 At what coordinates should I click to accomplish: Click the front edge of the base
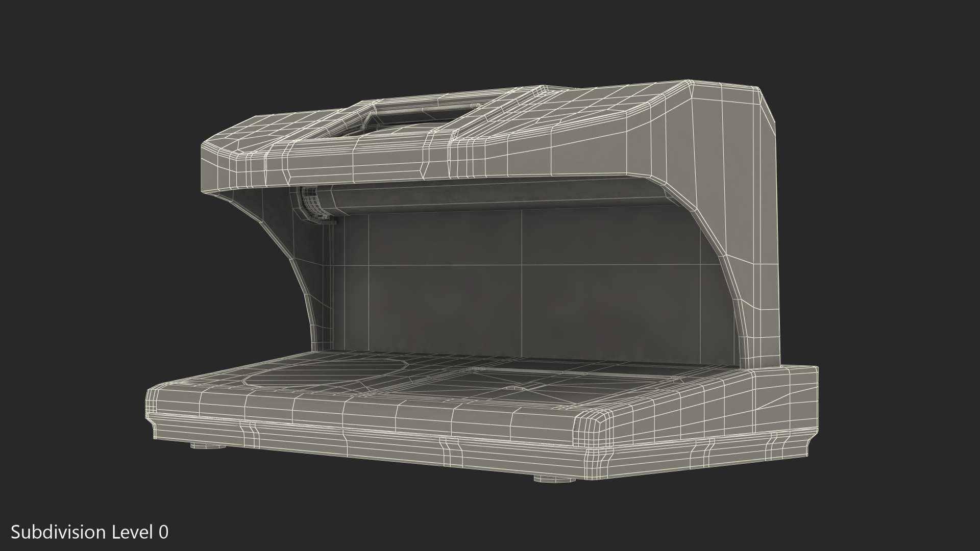(357, 413)
